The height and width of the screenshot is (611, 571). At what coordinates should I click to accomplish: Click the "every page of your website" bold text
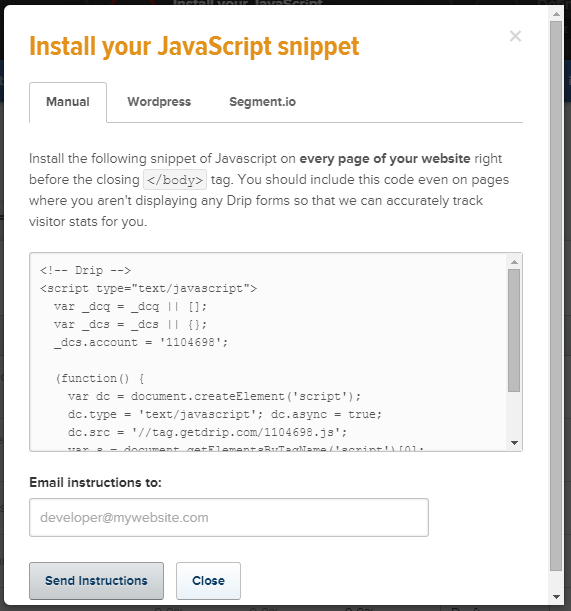(x=385, y=159)
